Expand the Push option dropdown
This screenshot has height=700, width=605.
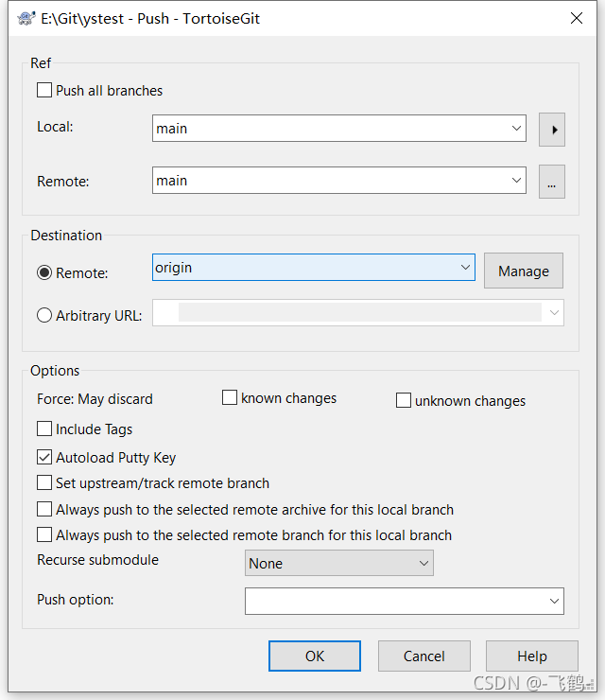click(554, 602)
